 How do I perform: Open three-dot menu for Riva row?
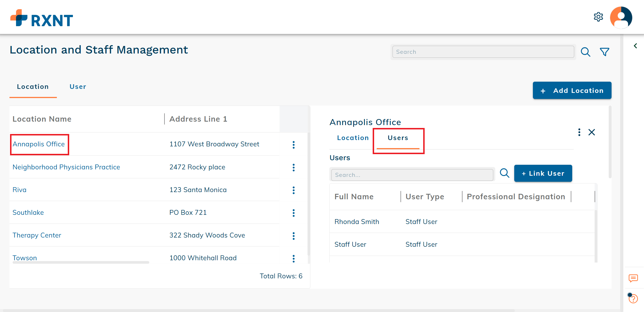pos(293,190)
